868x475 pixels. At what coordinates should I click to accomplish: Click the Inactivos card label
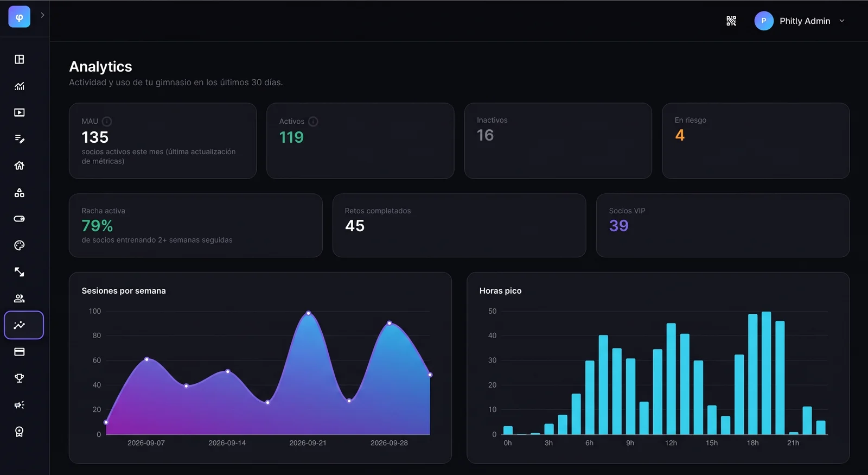[492, 121]
